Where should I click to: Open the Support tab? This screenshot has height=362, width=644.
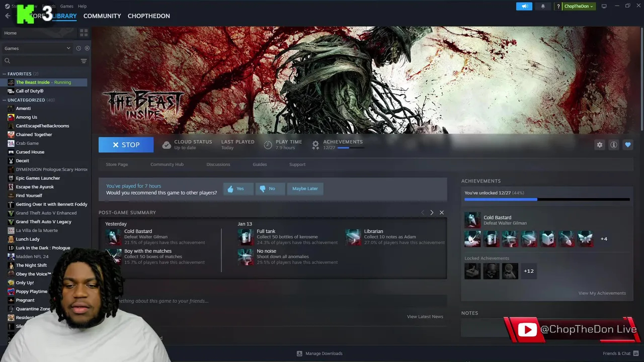pyautogui.click(x=297, y=164)
